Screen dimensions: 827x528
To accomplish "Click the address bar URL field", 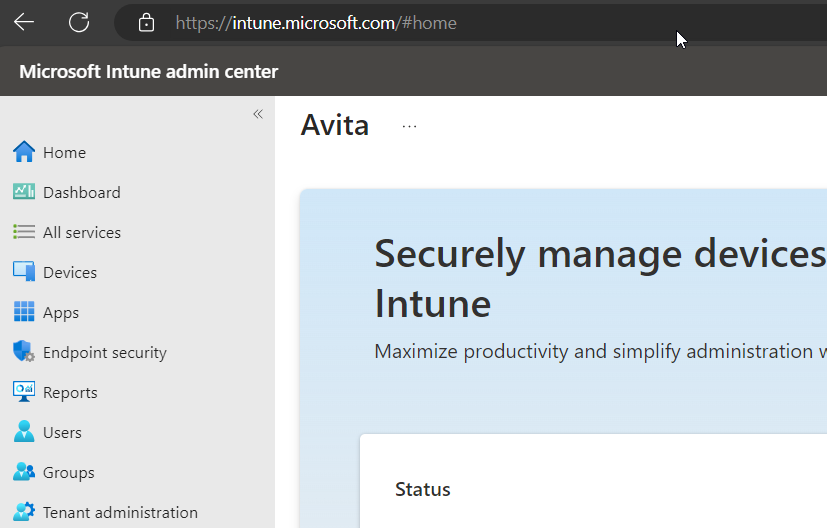I will tap(400, 22).
